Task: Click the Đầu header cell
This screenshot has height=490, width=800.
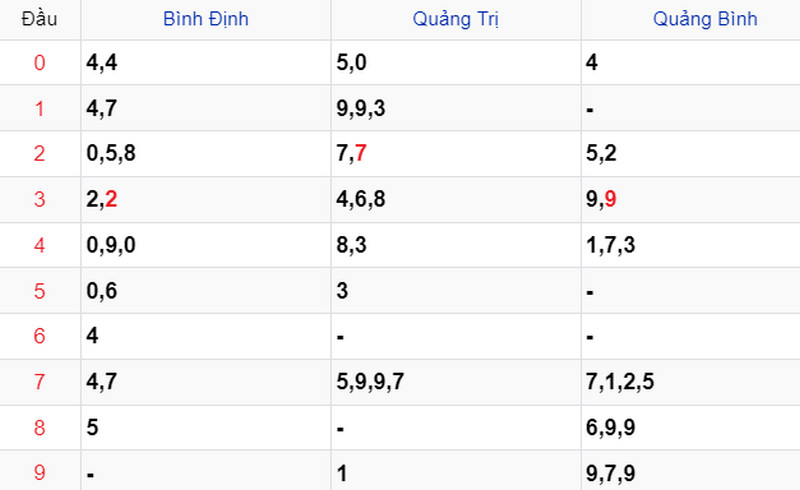Action: tap(39, 19)
